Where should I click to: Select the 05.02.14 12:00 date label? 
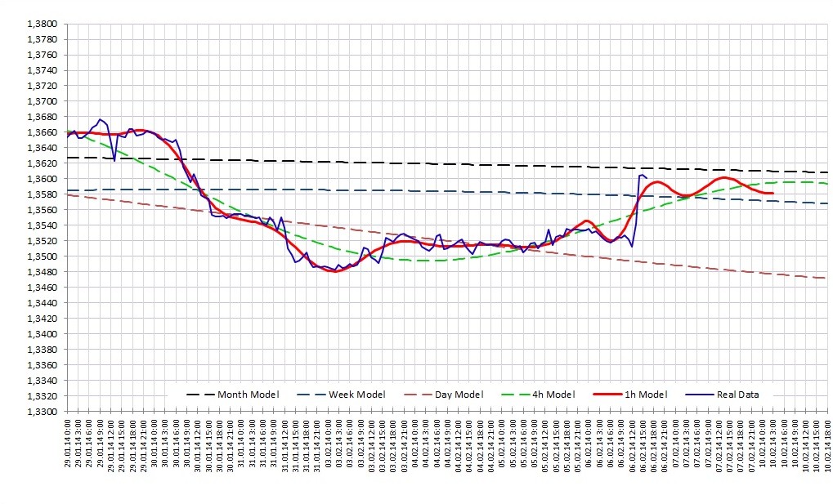[545, 445]
